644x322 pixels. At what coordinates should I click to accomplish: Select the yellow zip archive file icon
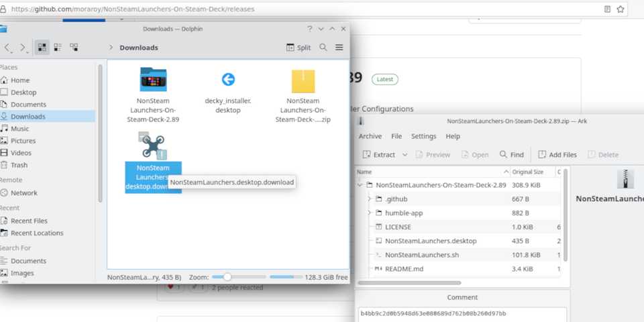(303, 81)
